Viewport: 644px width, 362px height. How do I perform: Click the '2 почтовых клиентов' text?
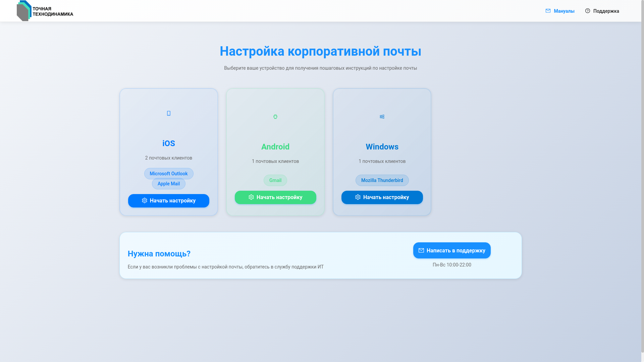coord(169,158)
